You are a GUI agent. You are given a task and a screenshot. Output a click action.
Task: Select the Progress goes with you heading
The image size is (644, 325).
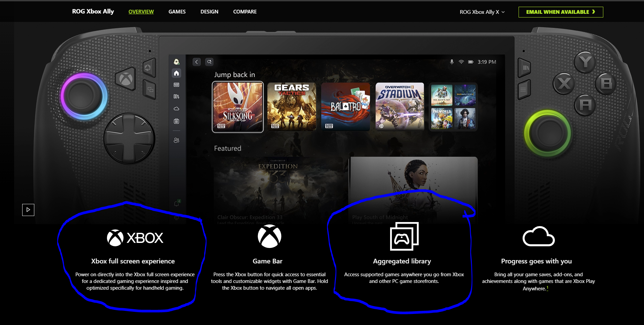(536, 261)
